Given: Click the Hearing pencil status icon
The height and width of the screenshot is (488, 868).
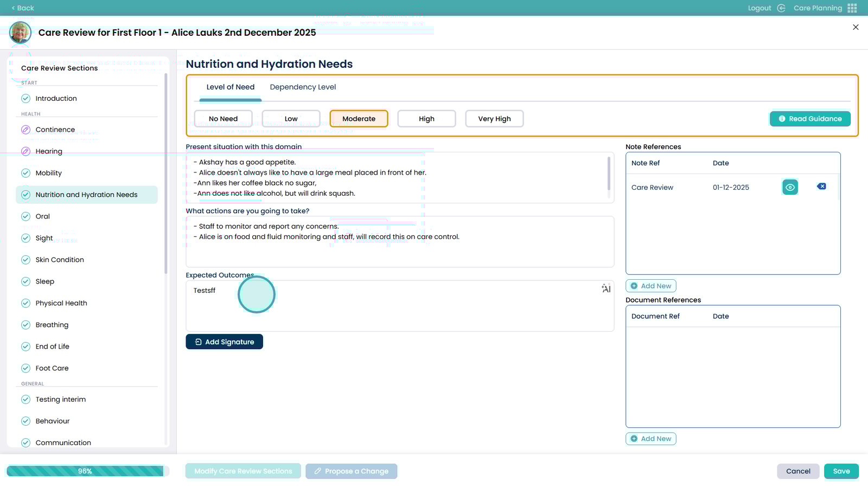Looking at the screenshot, I should point(25,151).
